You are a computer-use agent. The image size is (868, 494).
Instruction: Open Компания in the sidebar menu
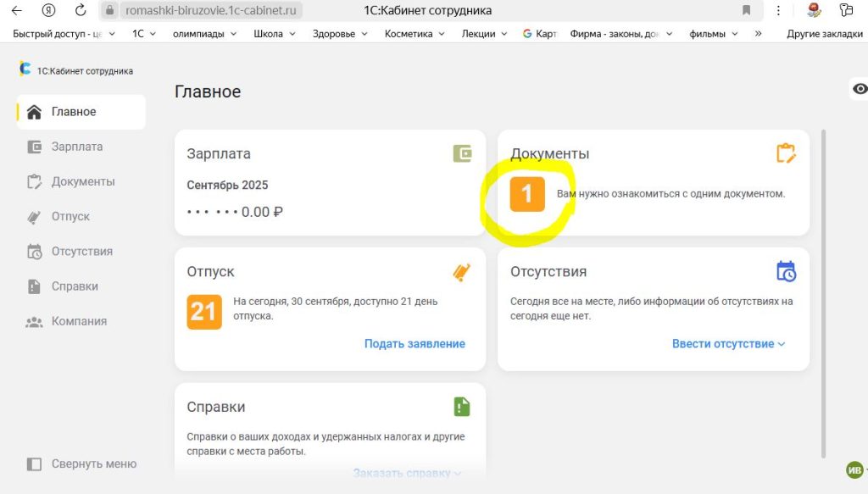[x=79, y=321]
